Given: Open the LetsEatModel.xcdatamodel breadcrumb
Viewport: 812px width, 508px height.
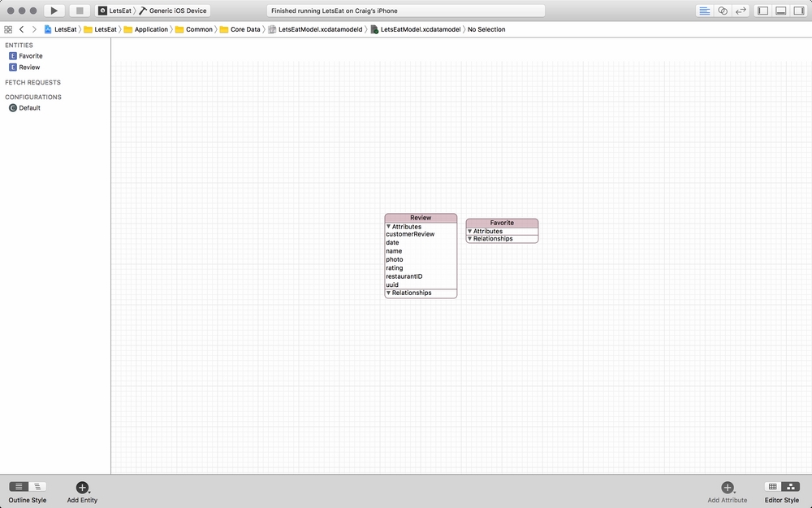Looking at the screenshot, I should click(x=415, y=29).
